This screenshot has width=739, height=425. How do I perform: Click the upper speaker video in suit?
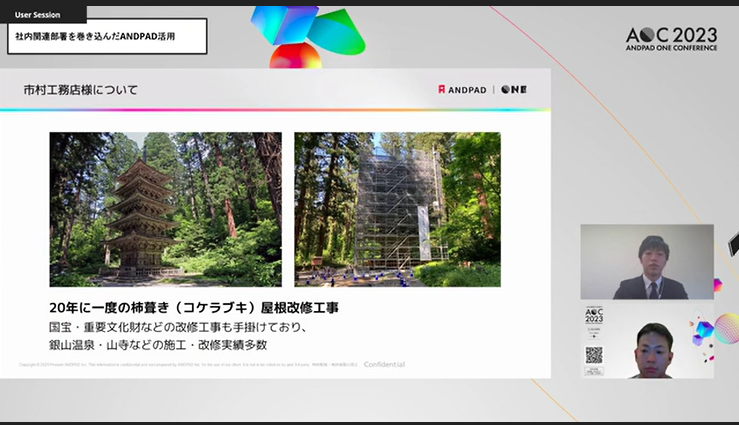click(647, 262)
